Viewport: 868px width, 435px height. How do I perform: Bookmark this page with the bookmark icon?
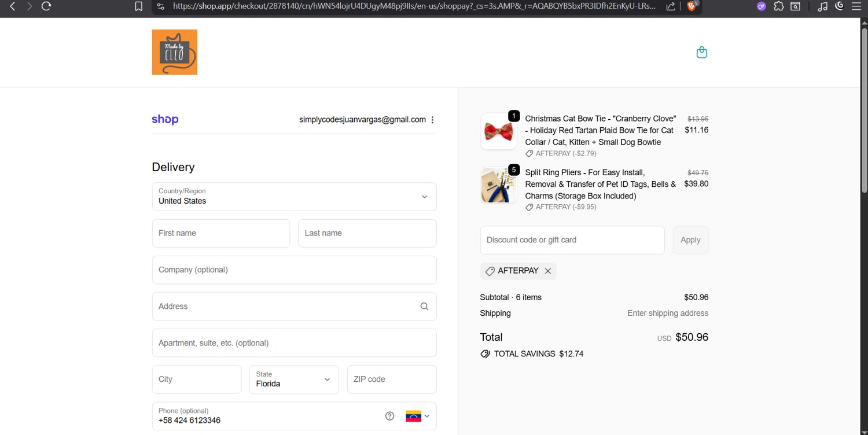click(x=138, y=6)
